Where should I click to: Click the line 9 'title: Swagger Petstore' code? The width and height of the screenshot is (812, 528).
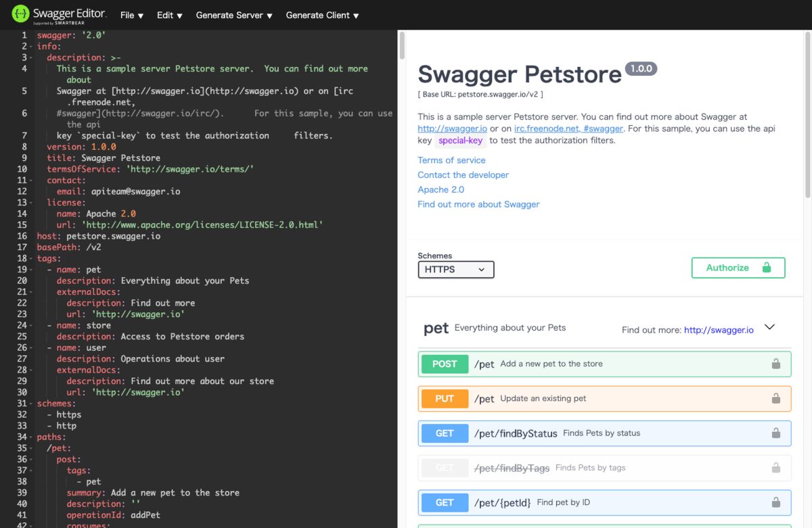[104, 158]
